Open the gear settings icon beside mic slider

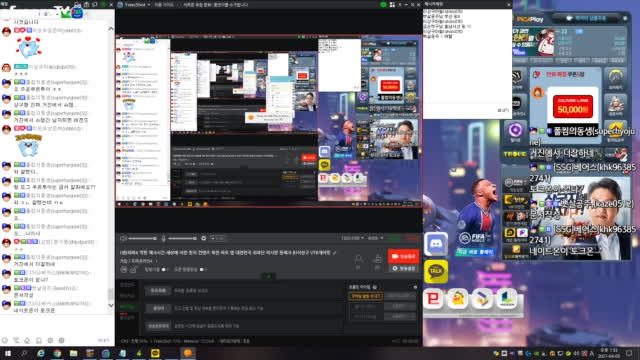tap(204, 238)
